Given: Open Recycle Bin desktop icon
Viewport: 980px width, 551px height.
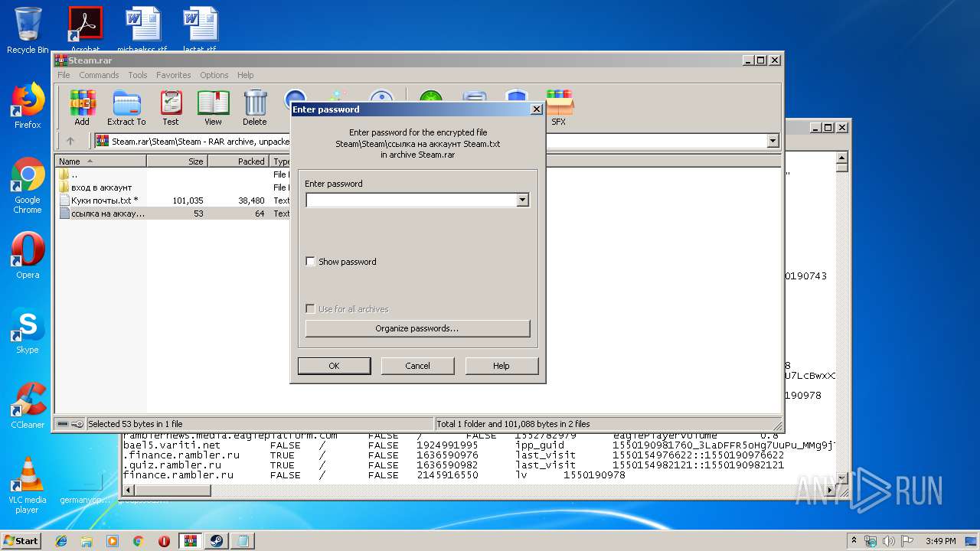Looking at the screenshot, I should tap(28, 31).
